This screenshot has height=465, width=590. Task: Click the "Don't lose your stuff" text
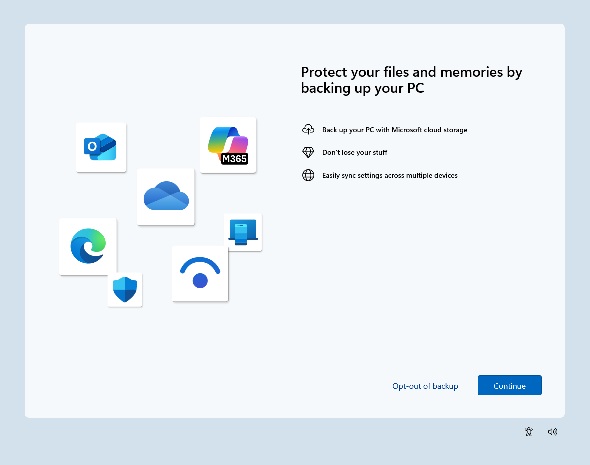point(355,152)
